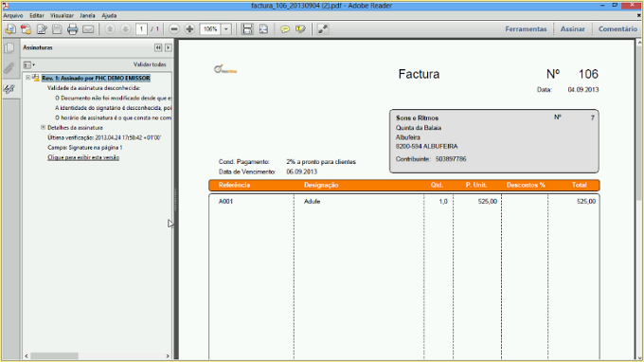Open the zoom percentage dropdown arrow
644x362 pixels.
point(226,29)
